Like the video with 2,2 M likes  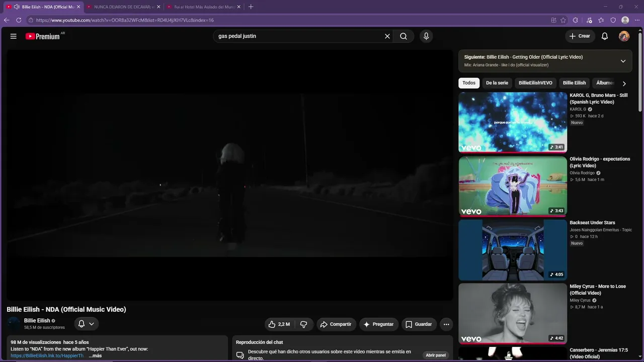(x=279, y=324)
